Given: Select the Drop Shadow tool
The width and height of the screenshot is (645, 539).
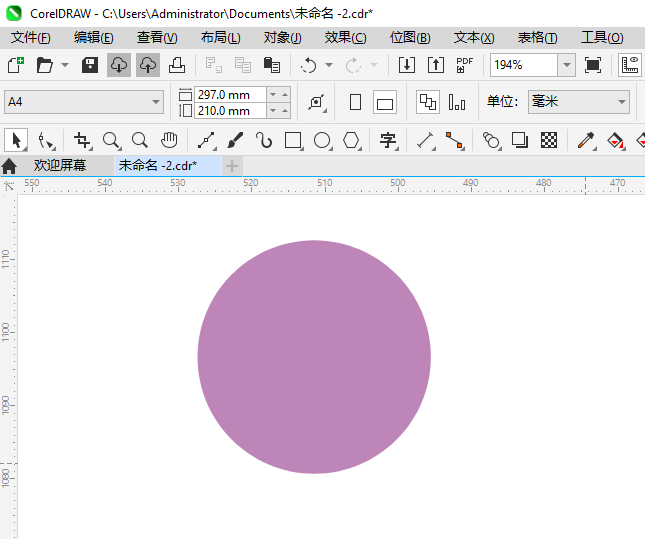Looking at the screenshot, I should point(520,140).
